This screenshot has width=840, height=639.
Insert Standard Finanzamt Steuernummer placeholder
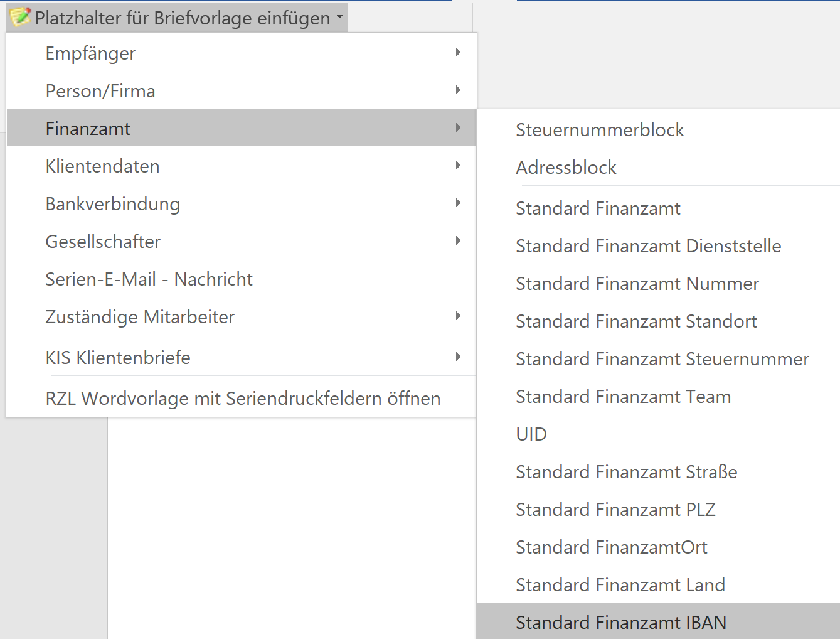pos(662,358)
